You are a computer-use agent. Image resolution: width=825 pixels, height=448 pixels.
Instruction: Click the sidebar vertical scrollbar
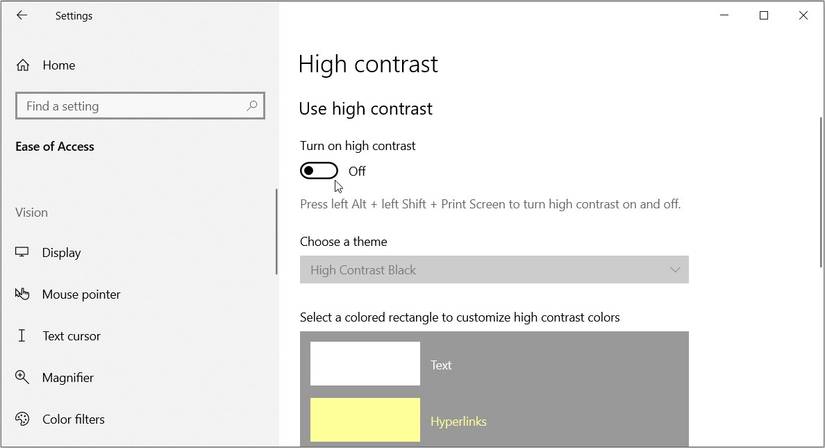(x=276, y=232)
